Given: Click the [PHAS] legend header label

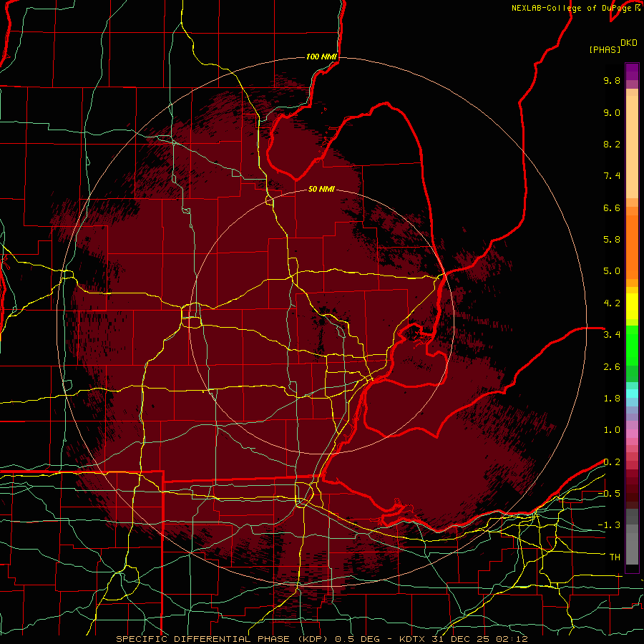Looking at the screenshot, I should 605,49.
